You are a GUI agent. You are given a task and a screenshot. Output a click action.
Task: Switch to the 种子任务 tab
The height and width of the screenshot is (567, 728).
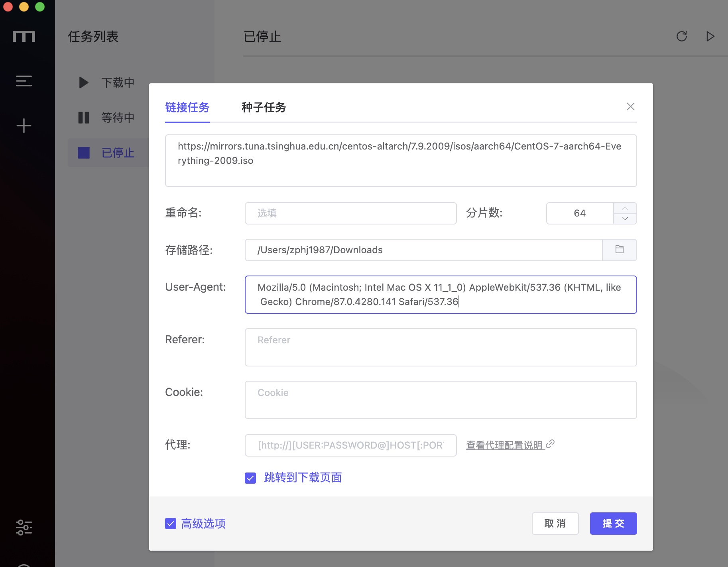point(263,107)
